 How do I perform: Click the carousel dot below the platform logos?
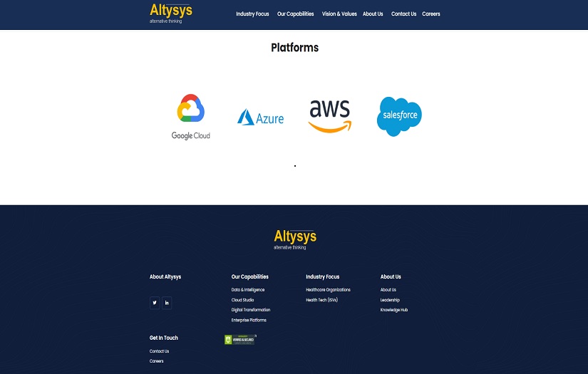[295, 166]
